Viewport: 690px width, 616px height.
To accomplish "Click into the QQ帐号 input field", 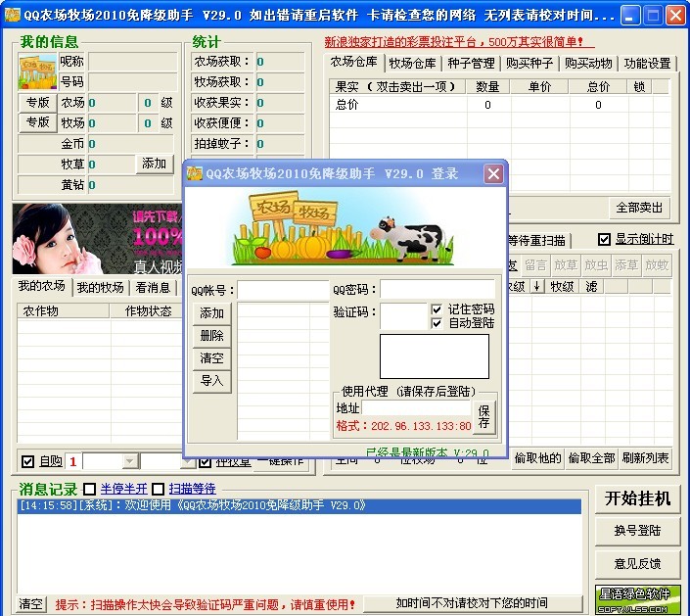I will coord(284,290).
